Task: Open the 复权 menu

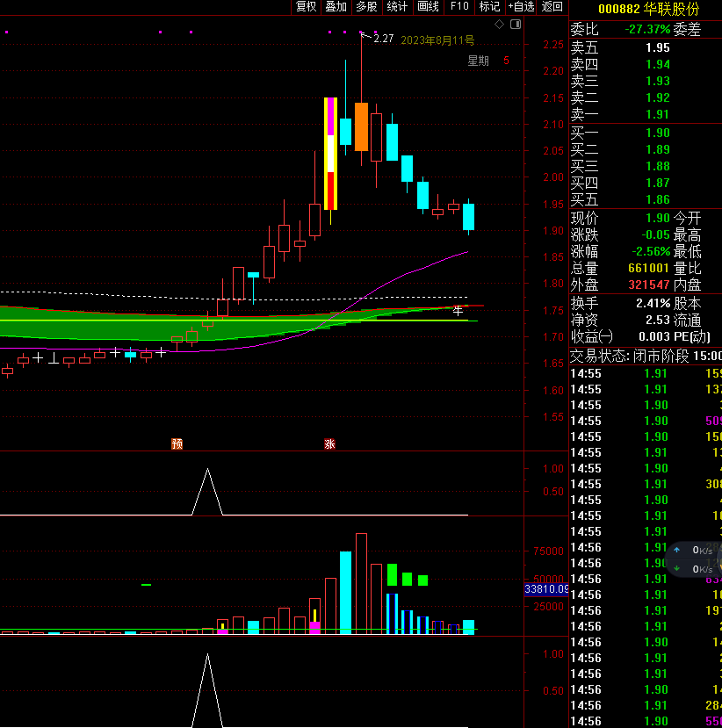Action: coord(306,6)
